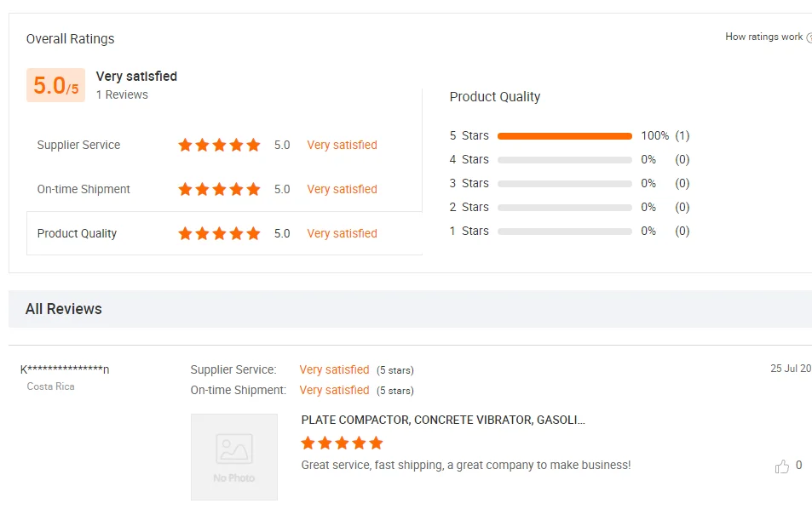The image size is (812, 515).
Task: Click the 1 Reviews count text
Action: click(122, 95)
